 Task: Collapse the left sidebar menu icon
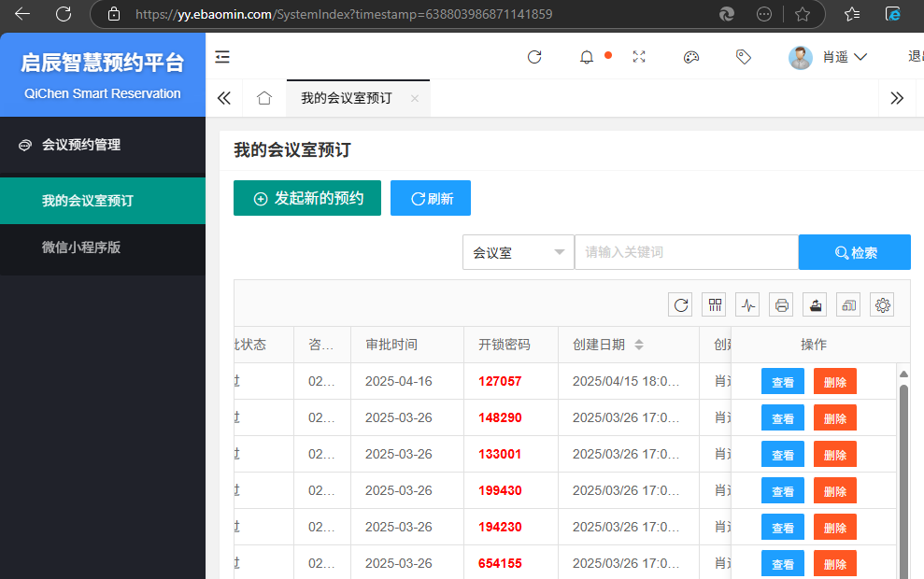[222, 57]
